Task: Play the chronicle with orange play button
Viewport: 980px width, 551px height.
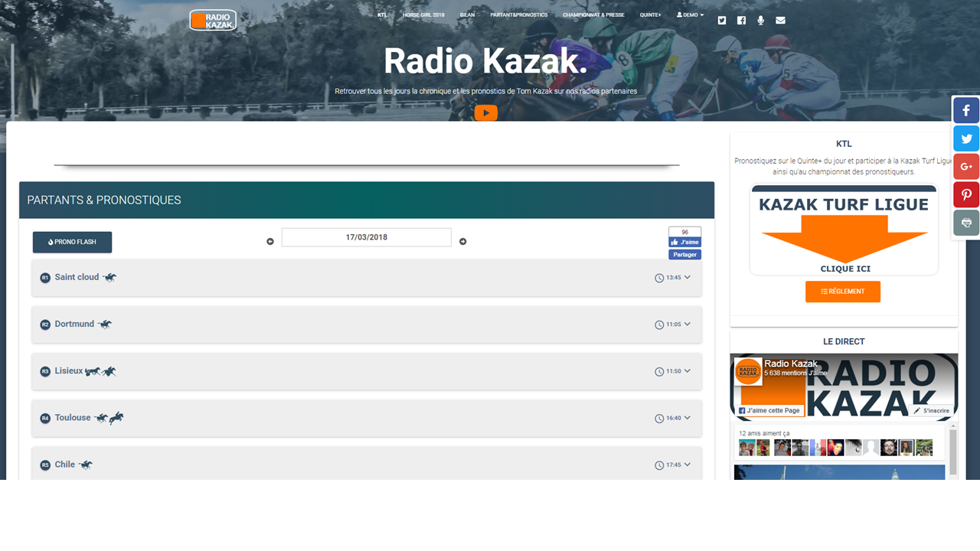Action: [x=486, y=112]
